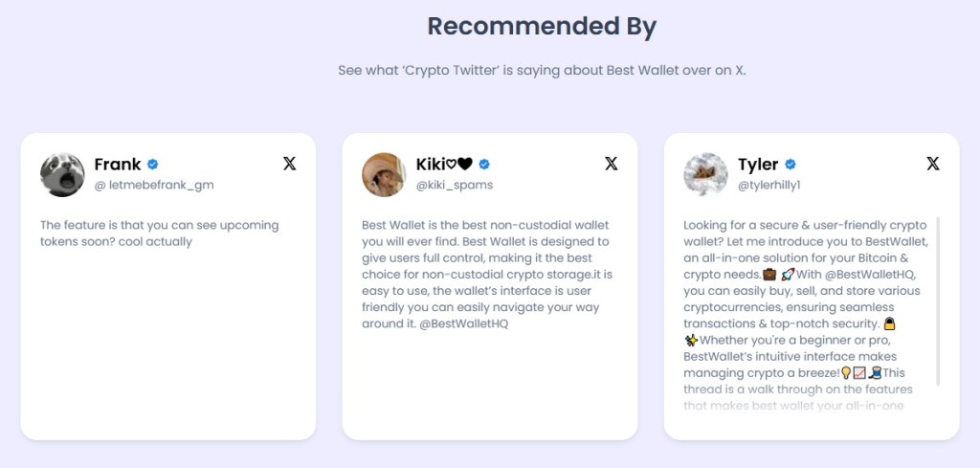The image size is (980, 468).
Task: Open Frank's profile avatar
Action: [62, 174]
